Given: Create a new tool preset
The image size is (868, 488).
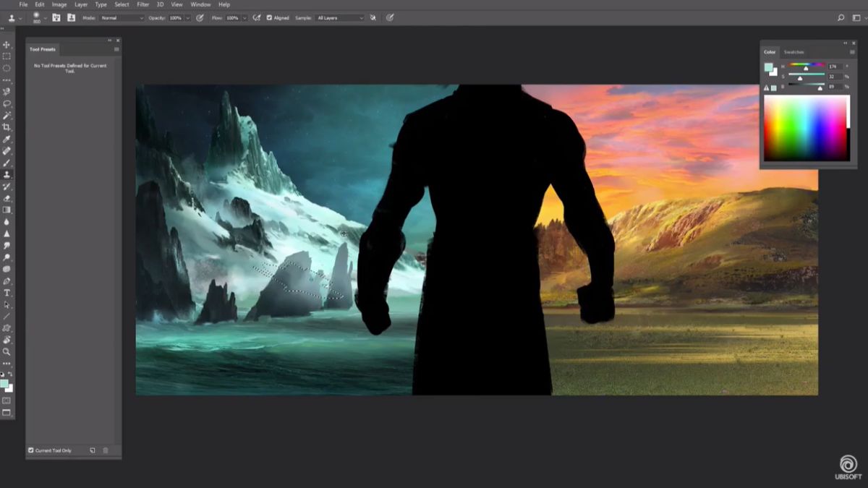Looking at the screenshot, I should (x=93, y=450).
